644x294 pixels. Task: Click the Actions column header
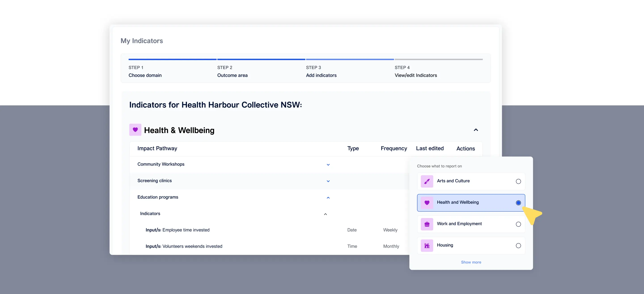pos(466,148)
